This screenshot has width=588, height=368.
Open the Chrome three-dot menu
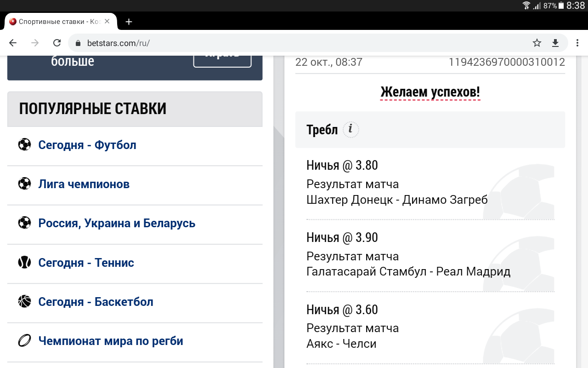[577, 43]
